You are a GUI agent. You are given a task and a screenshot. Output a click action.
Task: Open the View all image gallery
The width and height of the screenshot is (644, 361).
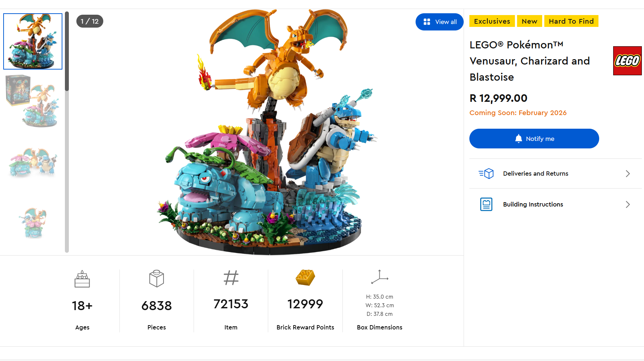[x=439, y=22]
